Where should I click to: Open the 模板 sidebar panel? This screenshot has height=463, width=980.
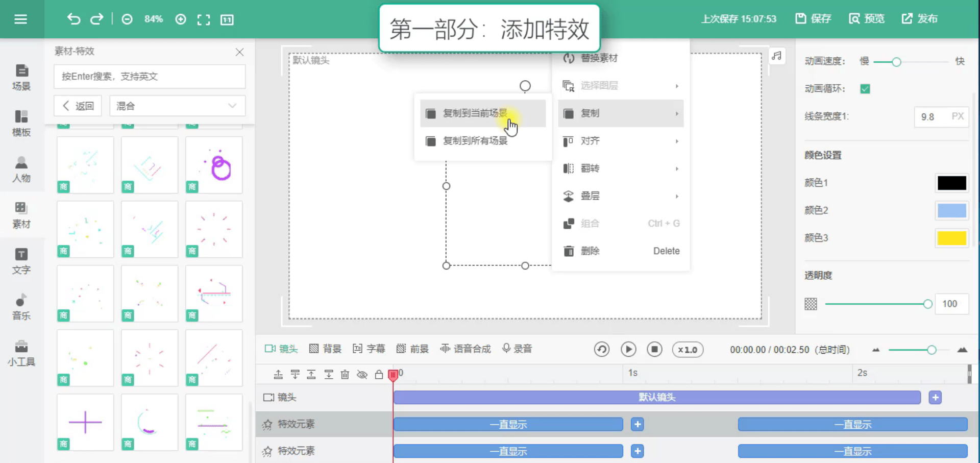(x=21, y=124)
